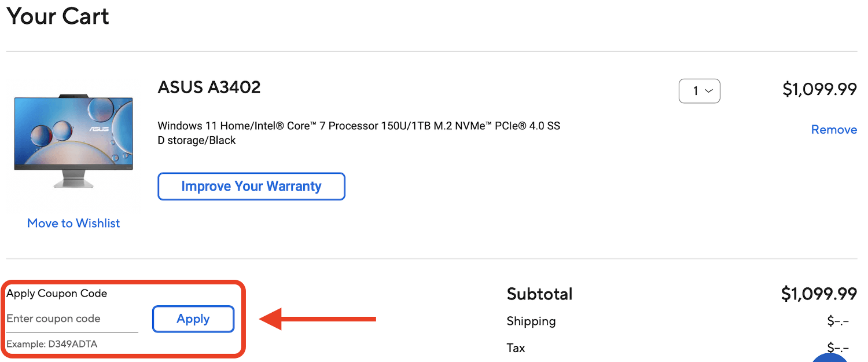Click the ASUS monitor product thumbnail
Screen dimensions: 868x362
(73, 141)
